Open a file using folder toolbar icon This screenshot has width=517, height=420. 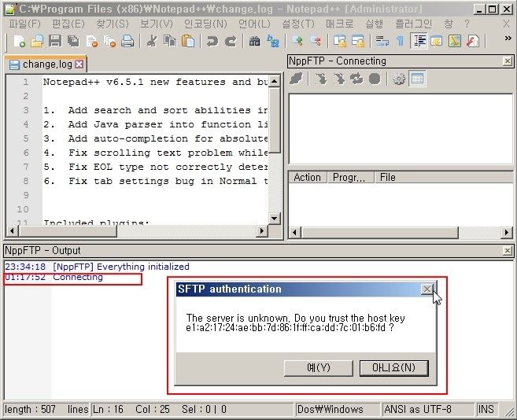pos(37,41)
